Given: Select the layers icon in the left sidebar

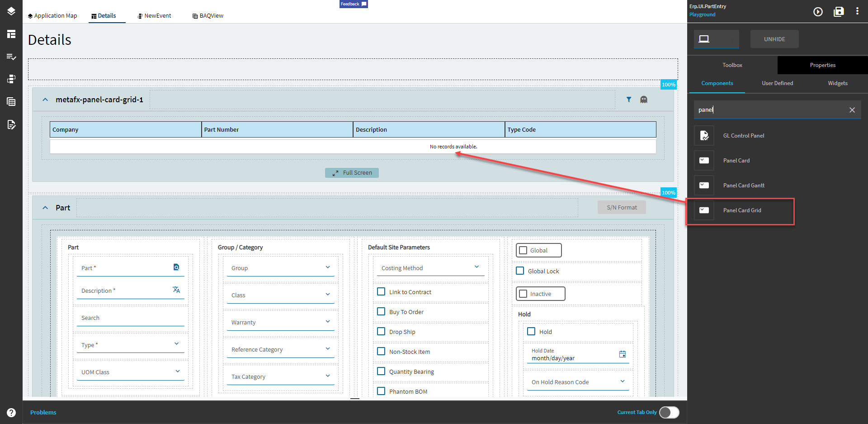Looking at the screenshot, I should [x=11, y=11].
